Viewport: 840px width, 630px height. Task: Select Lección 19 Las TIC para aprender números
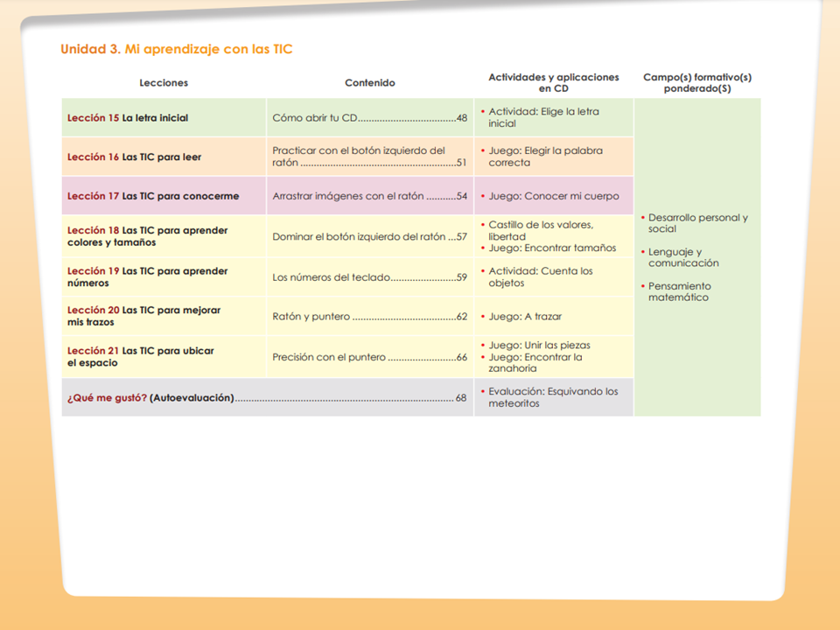point(147,277)
